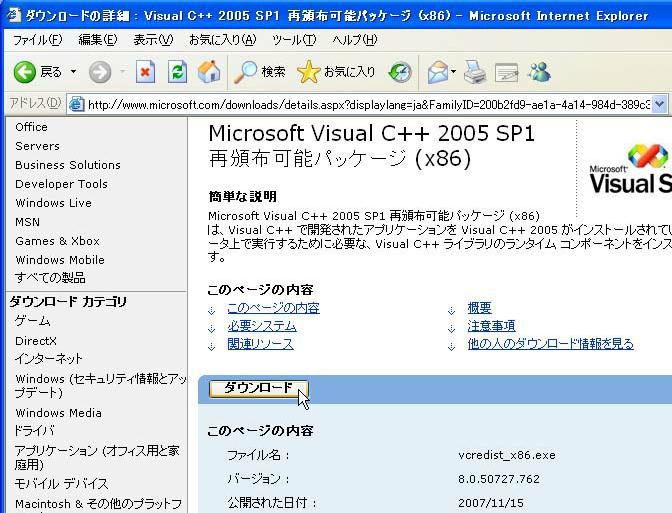Follow the 概要 link
Screen dimensions: 672x513
pyautogui.click(x=480, y=308)
